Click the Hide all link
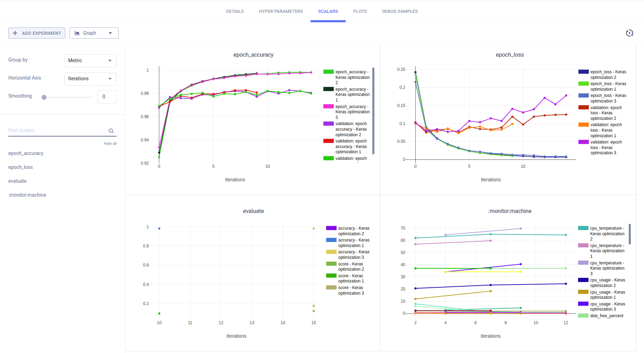 (110, 143)
